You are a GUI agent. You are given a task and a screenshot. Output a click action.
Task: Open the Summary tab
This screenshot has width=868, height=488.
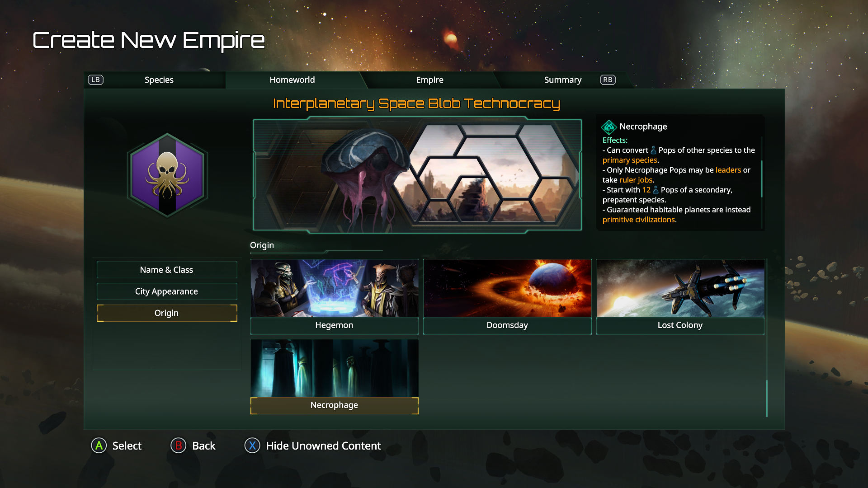tap(562, 80)
